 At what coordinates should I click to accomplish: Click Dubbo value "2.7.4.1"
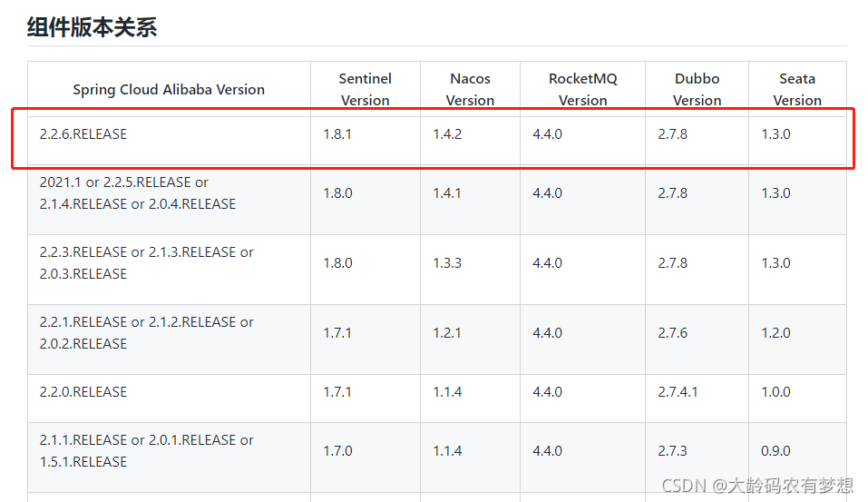[678, 392]
